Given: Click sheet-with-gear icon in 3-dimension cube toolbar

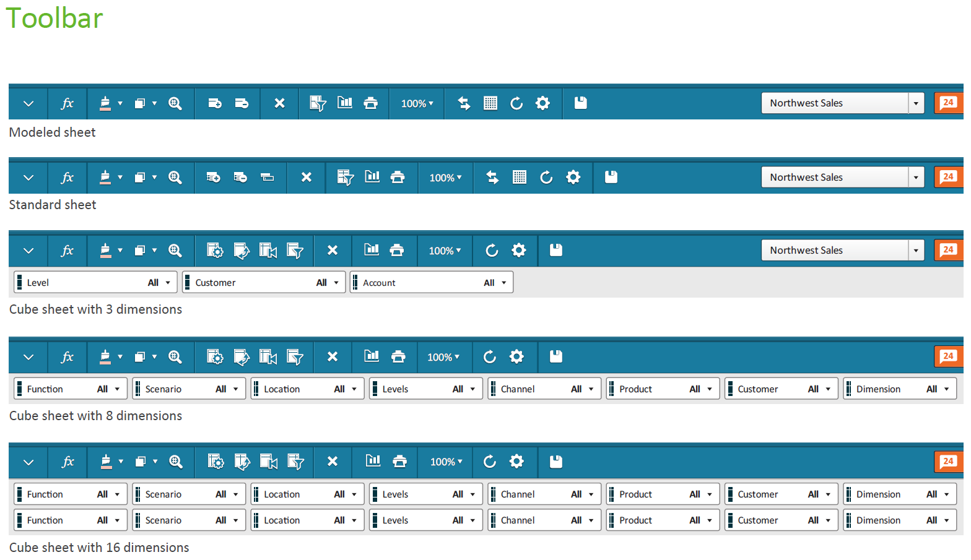Looking at the screenshot, I should 215,251.
